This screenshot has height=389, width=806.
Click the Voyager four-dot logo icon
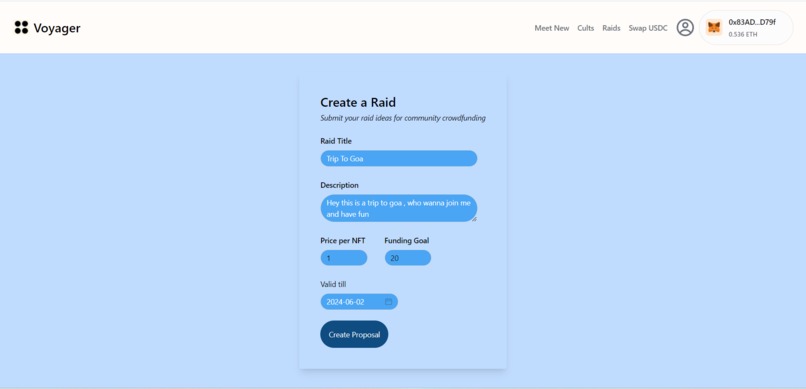tap(21, 28)
